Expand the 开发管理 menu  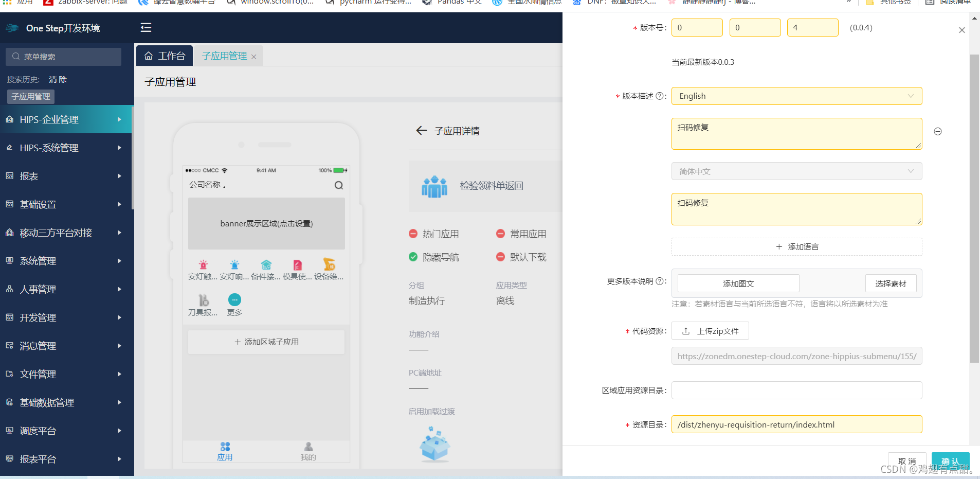[x=66, y=317]
